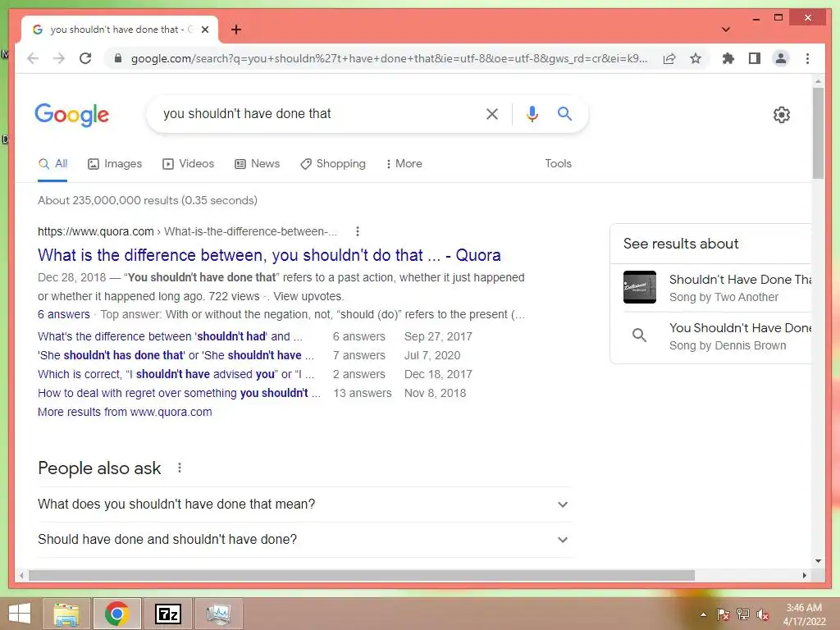Close the 'you shouldn't have done that' tab
The height and width of the screenshot is (630, 840).
[x=204, y=30]
